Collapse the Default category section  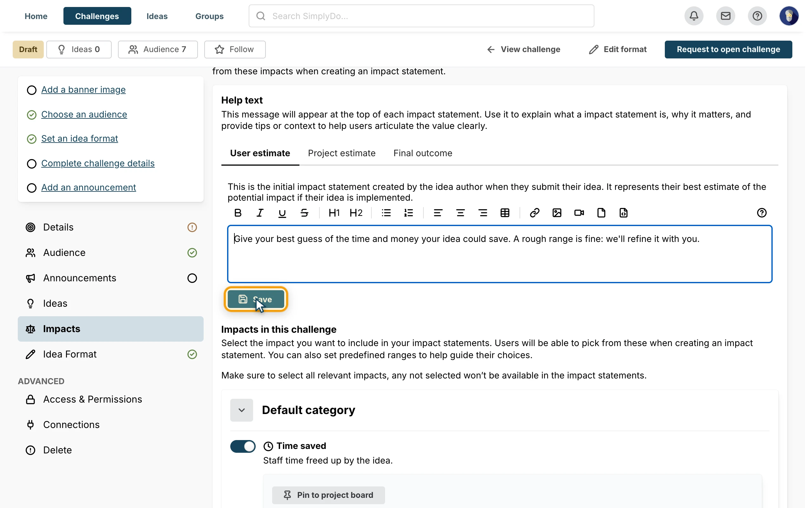point(242,410)
